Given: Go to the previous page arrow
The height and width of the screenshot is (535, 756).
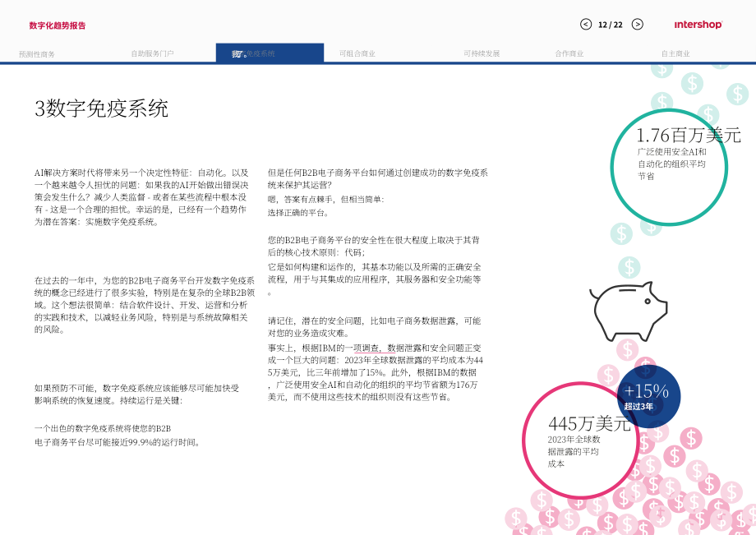Looking at the screenshot, I should click(x=586, y=24).
